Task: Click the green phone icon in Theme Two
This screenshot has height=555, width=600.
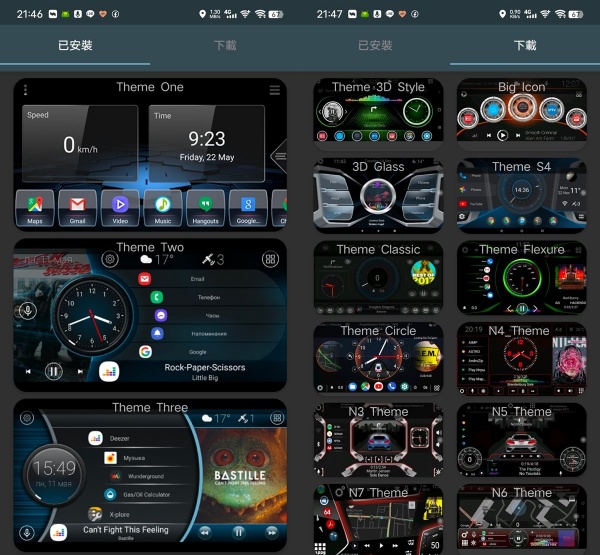Action: tap(157, 297)
